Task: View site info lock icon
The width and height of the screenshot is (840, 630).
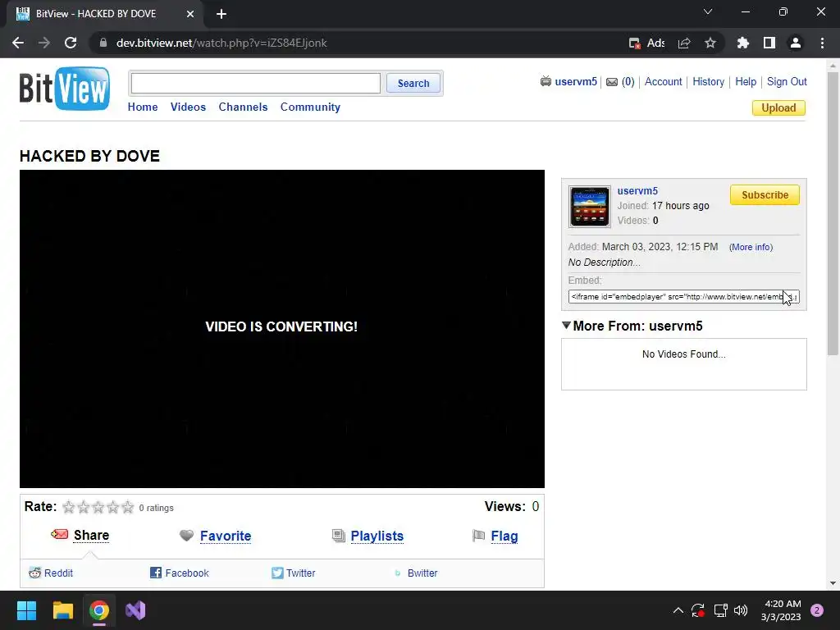Action: (x=103, y=43)
